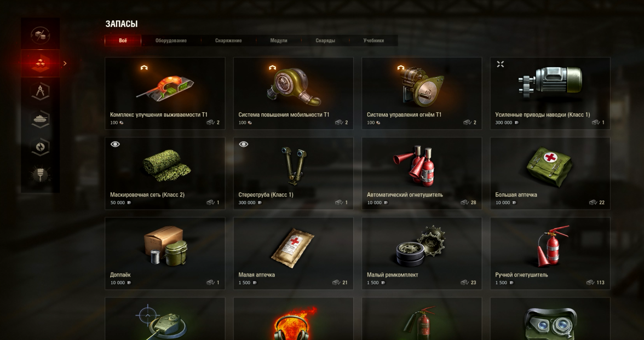
Task: Select the highlighted depot cubes sidebar icon
Action: pyautogui.click(x=41, y=64)
